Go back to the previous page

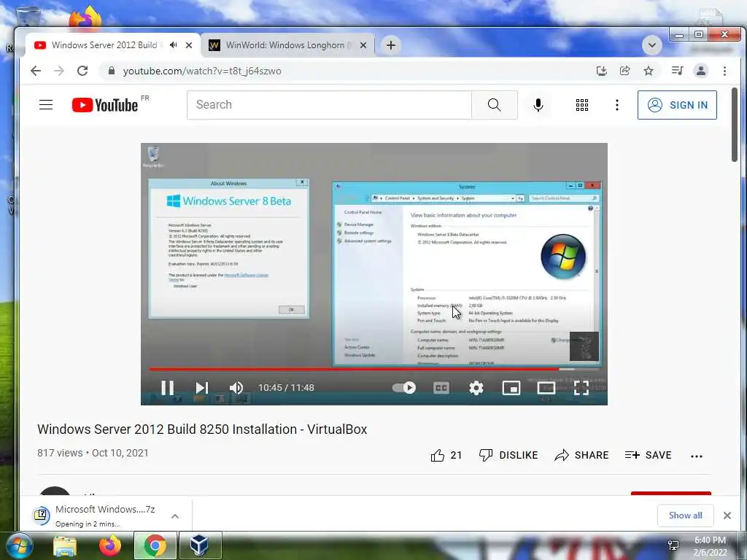point(36,71)
